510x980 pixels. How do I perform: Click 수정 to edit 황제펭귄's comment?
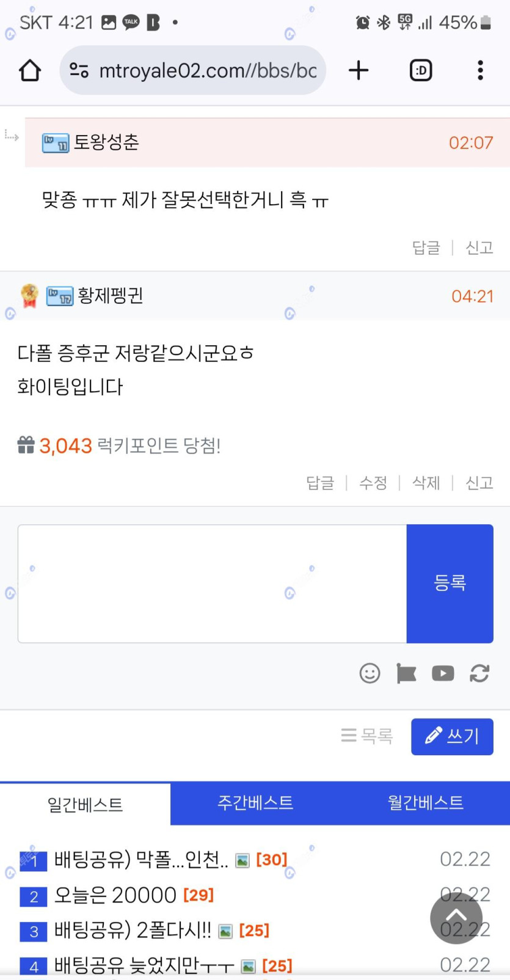coord(373,483)
